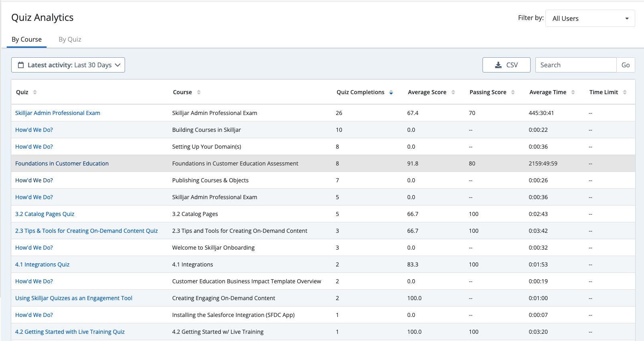Sort table by Quiz column arrows
The height and width of the screenshot is (341, 644).
(x=35, y=92)
